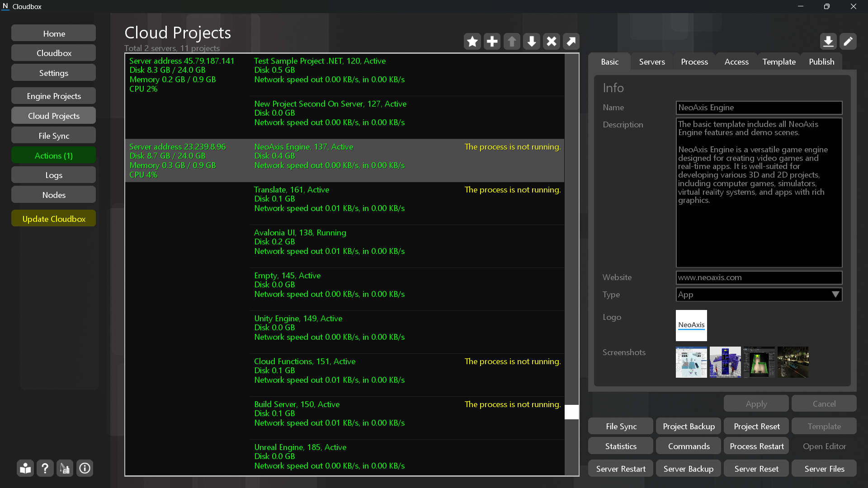Switch to the Servers tab
Image resolution: width=868 pixels, height=488 pixels.
(652, 62)
